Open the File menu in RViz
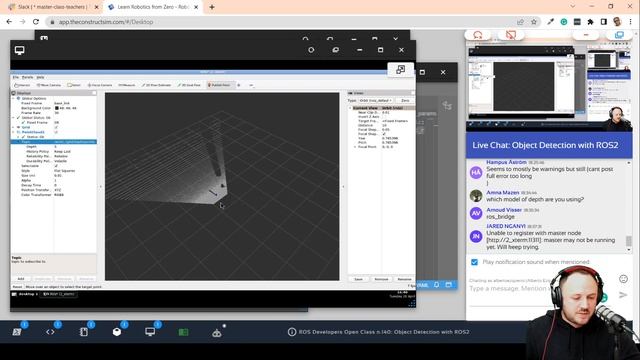This screenshot has height=360, width=640. [x=16, y=77]
